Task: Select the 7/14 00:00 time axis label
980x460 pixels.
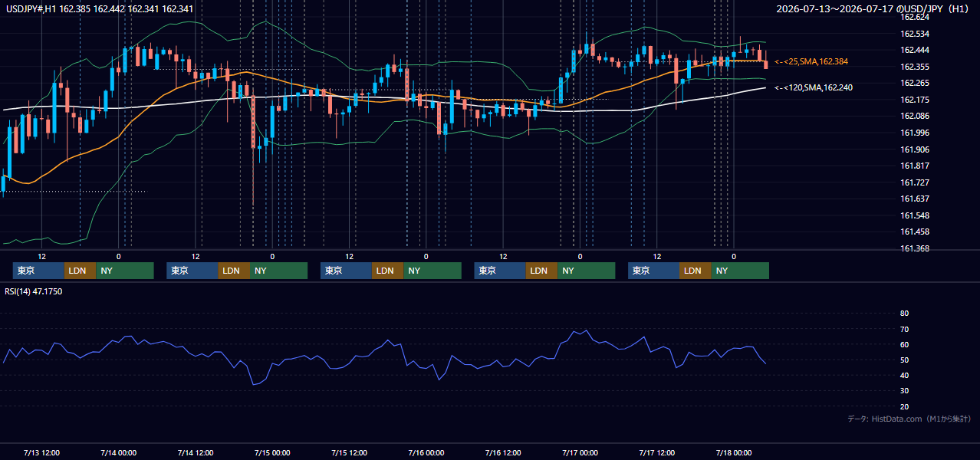Action: pos(118,452)
